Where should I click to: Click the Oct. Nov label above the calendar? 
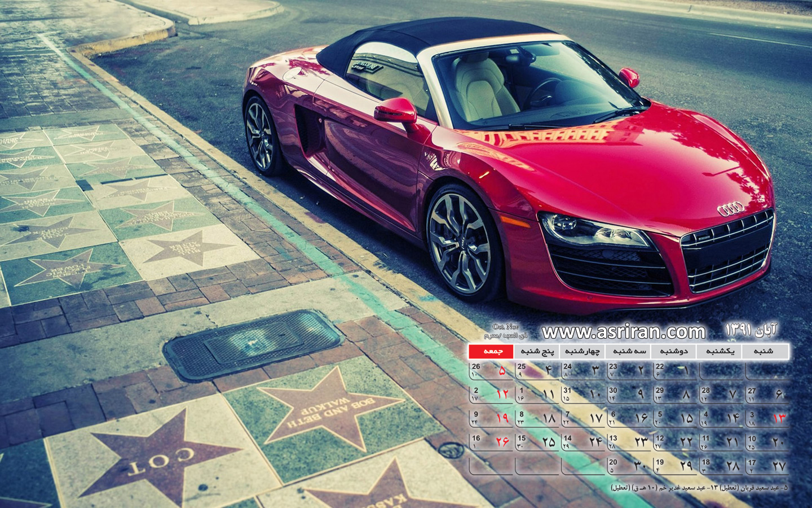(x=505, y=326)
